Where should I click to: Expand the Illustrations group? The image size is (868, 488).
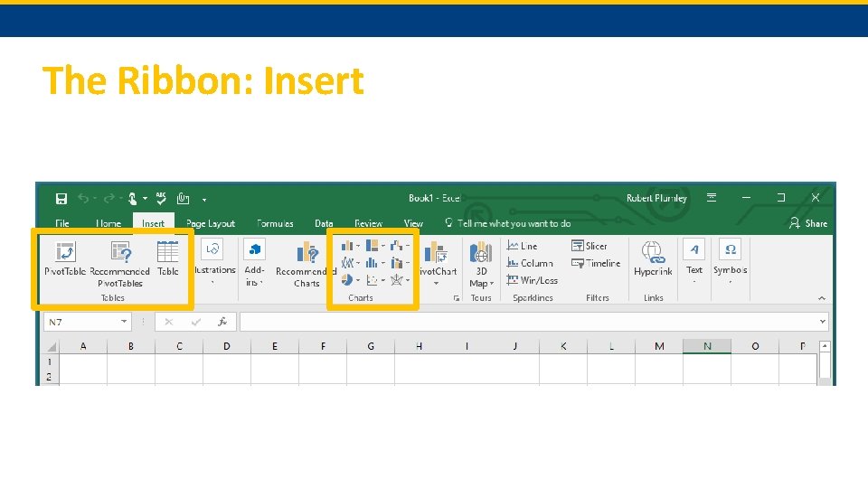[x=215, y=262]
